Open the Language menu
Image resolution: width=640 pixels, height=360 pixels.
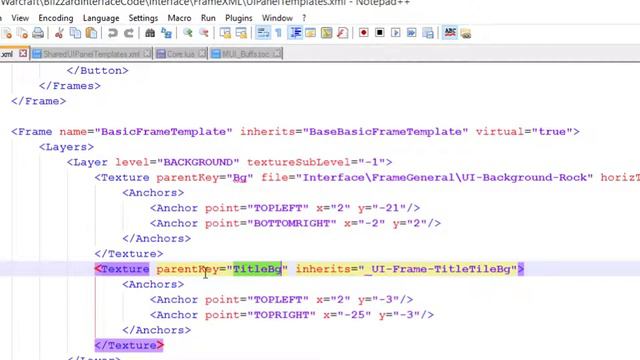pos(101,18)
